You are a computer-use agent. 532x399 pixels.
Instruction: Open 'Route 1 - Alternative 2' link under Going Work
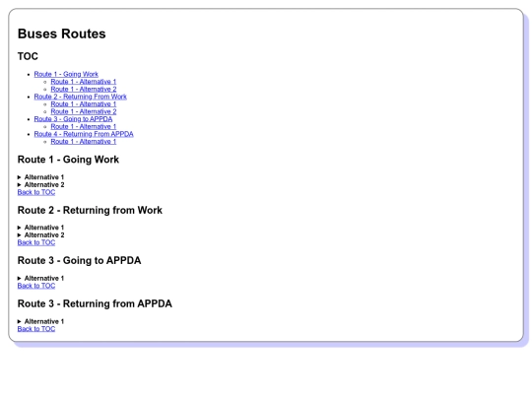(x=84, y=89)
